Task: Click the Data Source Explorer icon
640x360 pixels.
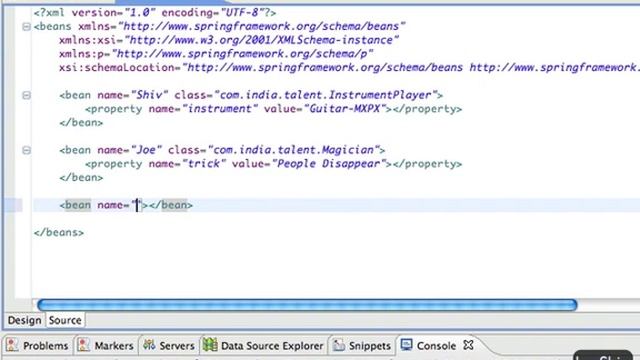Action: coord(210,345)
